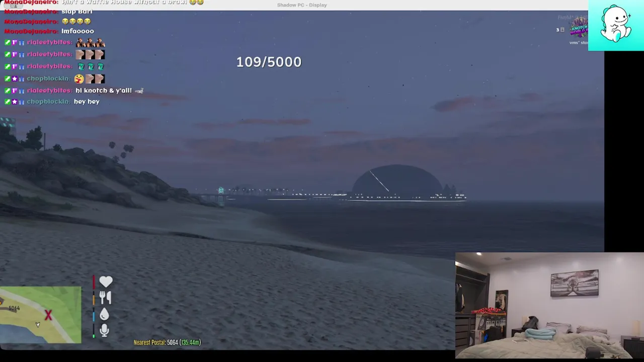Click the kissing heart emoji from chopblockin
644x362 pixels.
(78, 79)
